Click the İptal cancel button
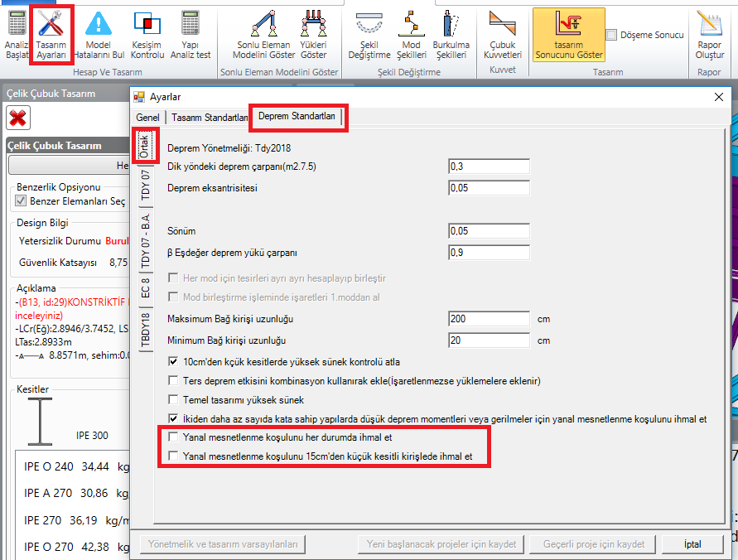The height and width of the screenshot is (560, 738). (x=692, y=544)
